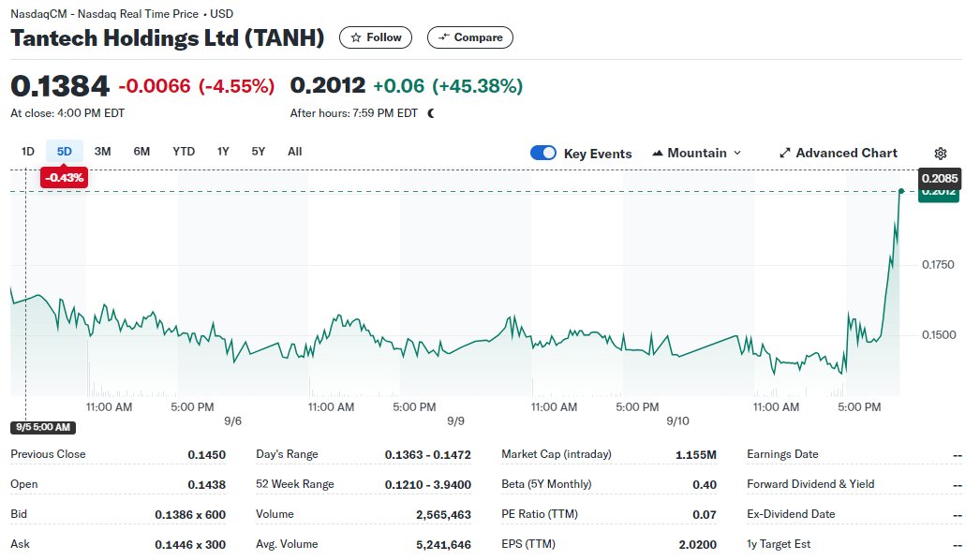Viewport: 980px width, 560px height.
Task: Click the Ex-Dividend Date label
Action: pos(791,514)
